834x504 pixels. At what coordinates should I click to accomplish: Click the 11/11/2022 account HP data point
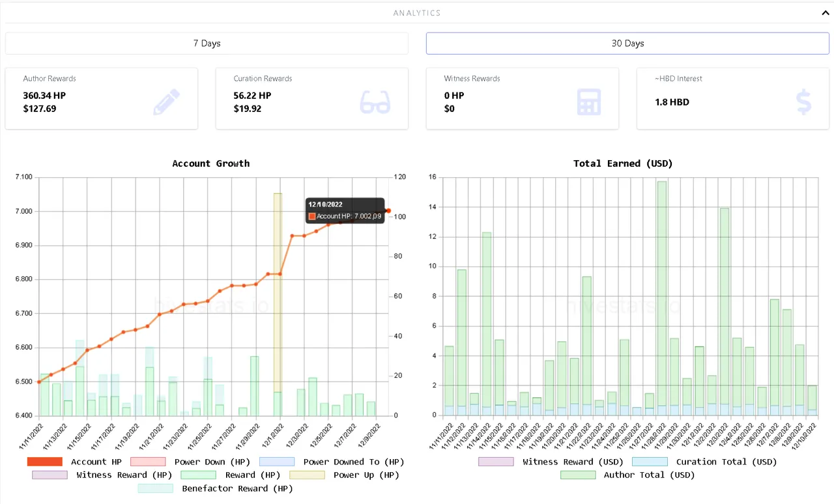pos(39,382)
